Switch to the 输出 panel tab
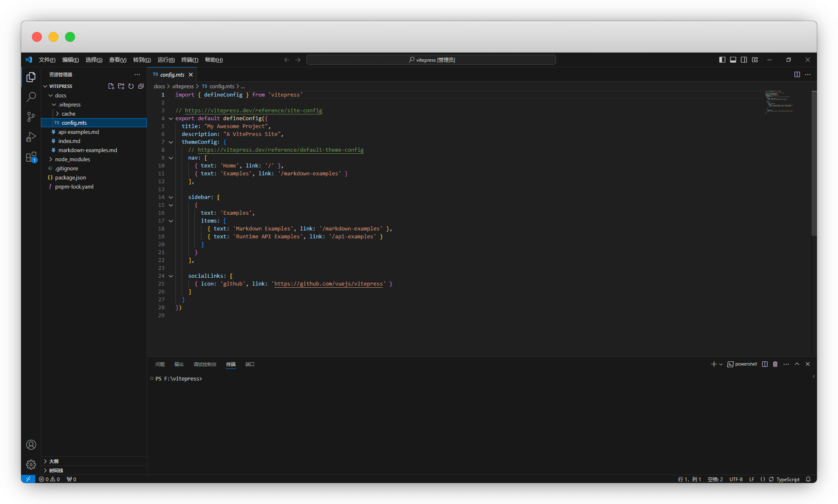The image size is (838, 504). pos(179,364)
